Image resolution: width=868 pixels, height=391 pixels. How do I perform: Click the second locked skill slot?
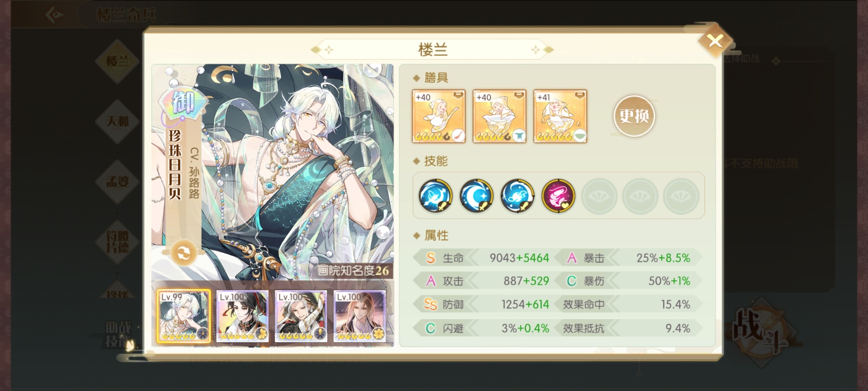point(640,196)
